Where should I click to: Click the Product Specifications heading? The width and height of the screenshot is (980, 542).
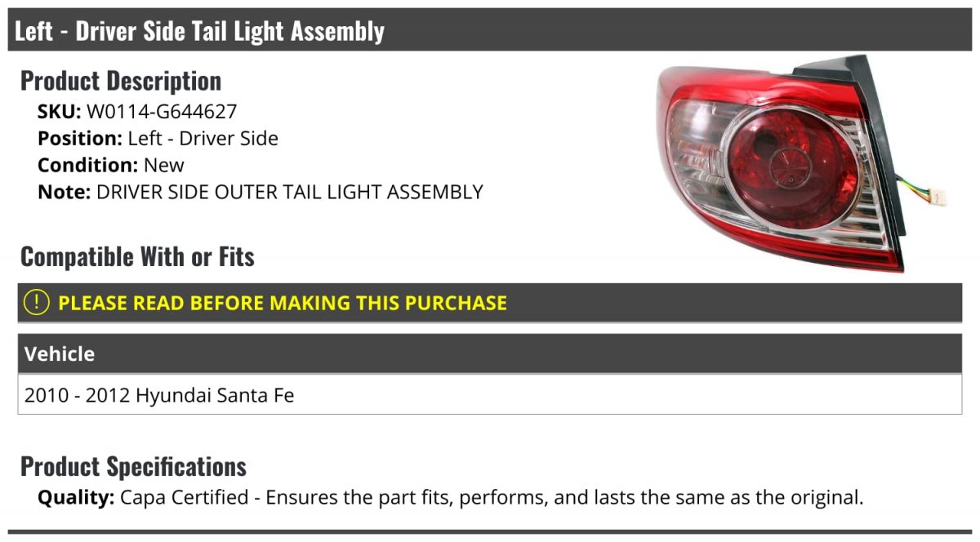[x=133, y=467]
